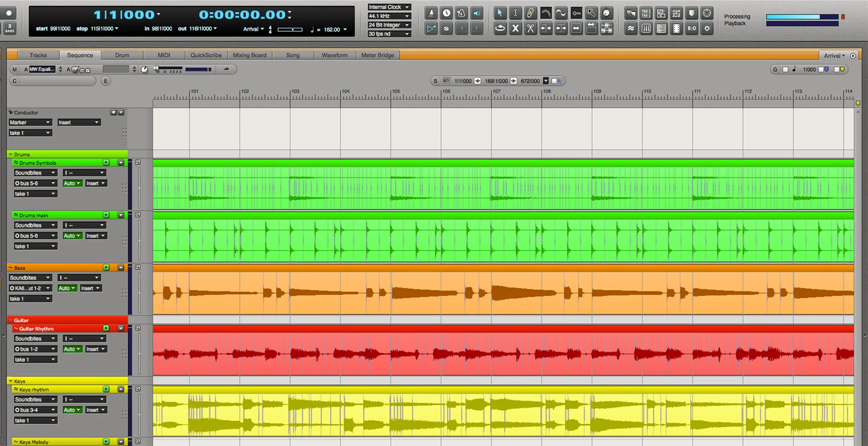Select the Scissors tool
Screen dimensions: 868x446
[530, 28]
